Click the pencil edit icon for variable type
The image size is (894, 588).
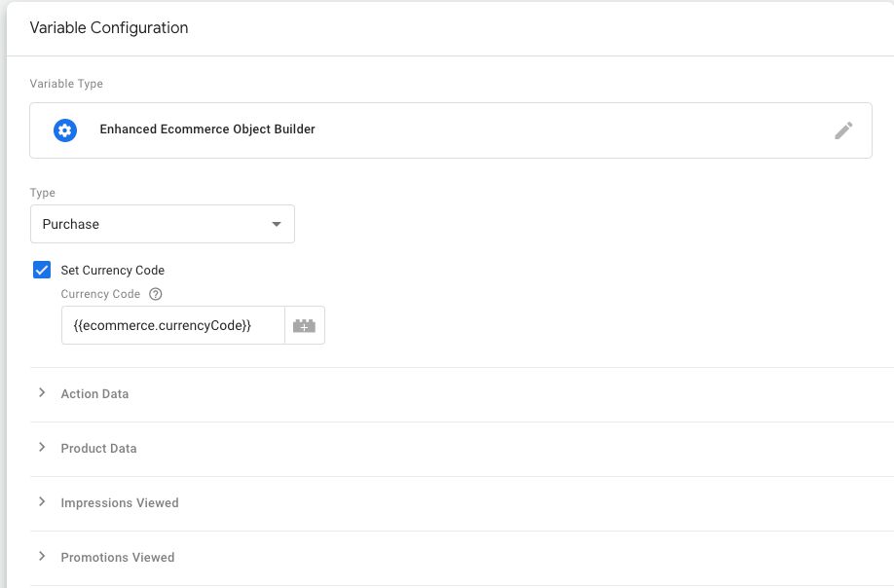point(843,130)
